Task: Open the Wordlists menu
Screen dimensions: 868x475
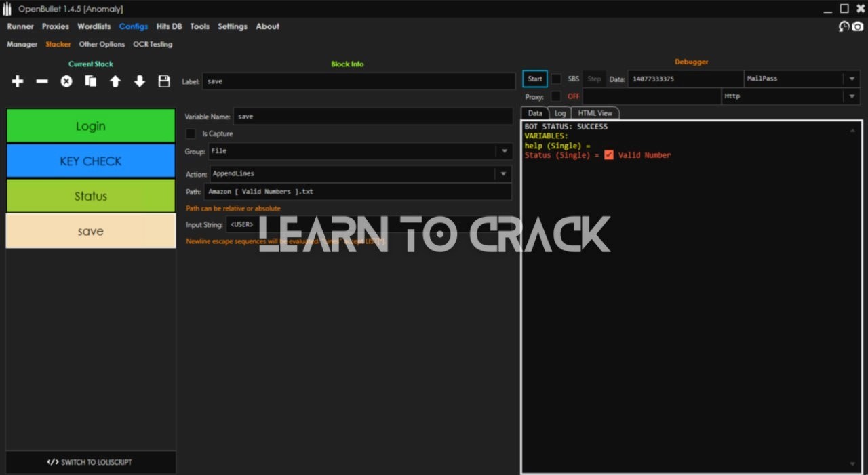Action: [94, 26]
